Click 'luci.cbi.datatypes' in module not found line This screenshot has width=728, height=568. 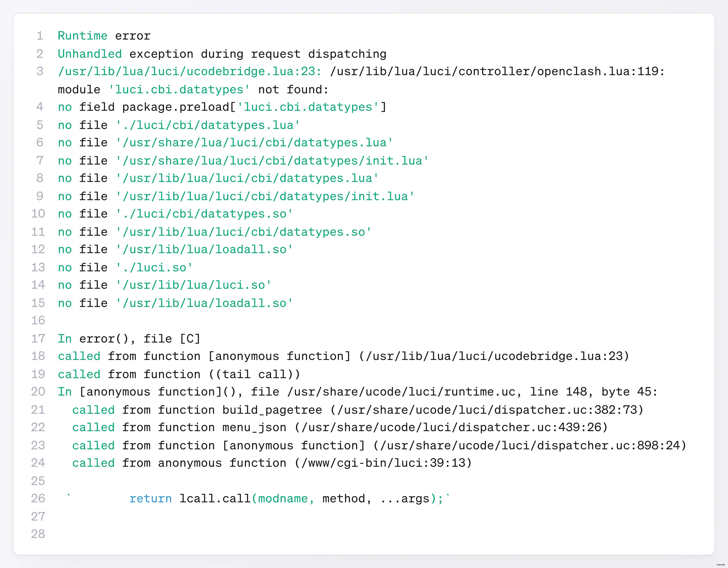[179, 89]
